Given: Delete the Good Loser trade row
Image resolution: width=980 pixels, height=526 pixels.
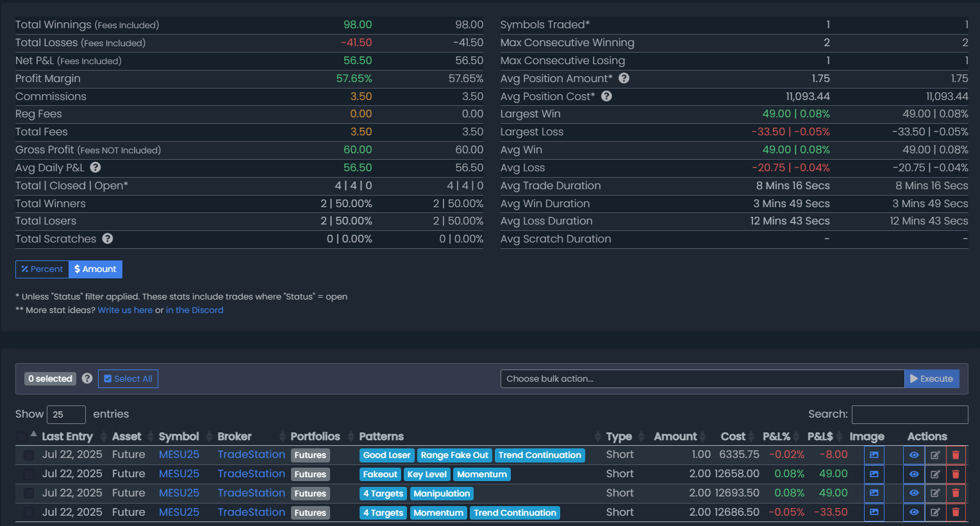Looking at the screenshot, I should click(955, 455).
